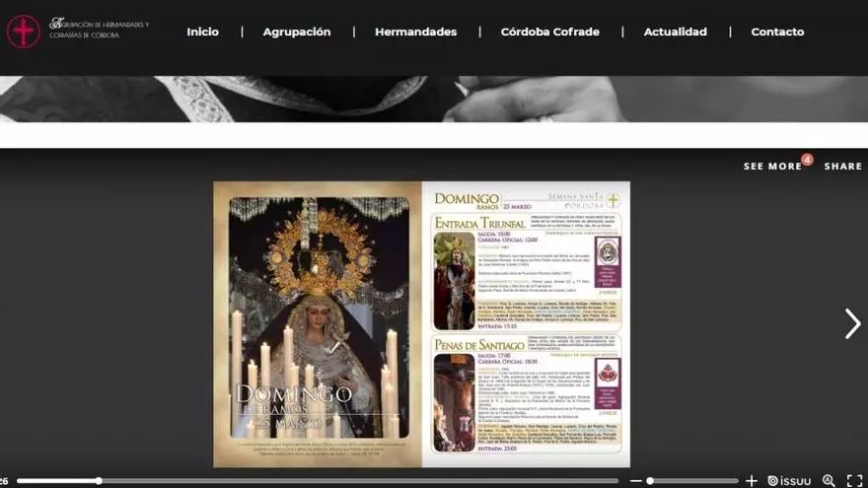Go to the Contacto page

pos(777,32)
